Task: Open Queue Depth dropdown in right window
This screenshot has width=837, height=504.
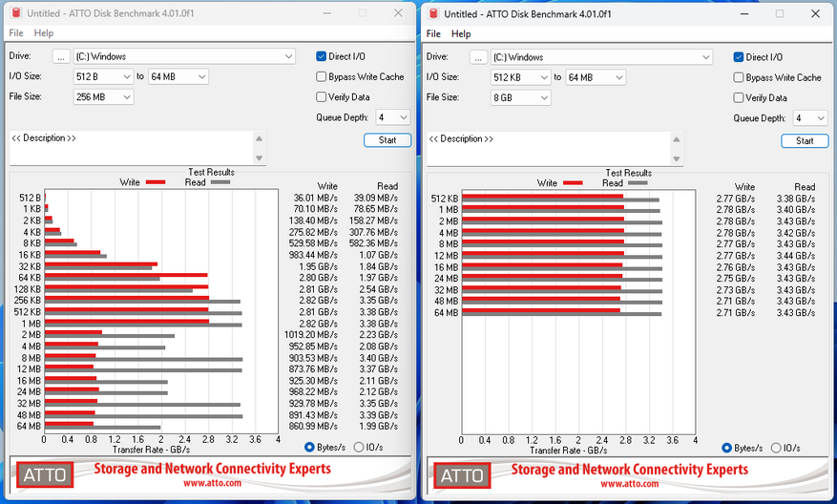Action: (810, 118)
